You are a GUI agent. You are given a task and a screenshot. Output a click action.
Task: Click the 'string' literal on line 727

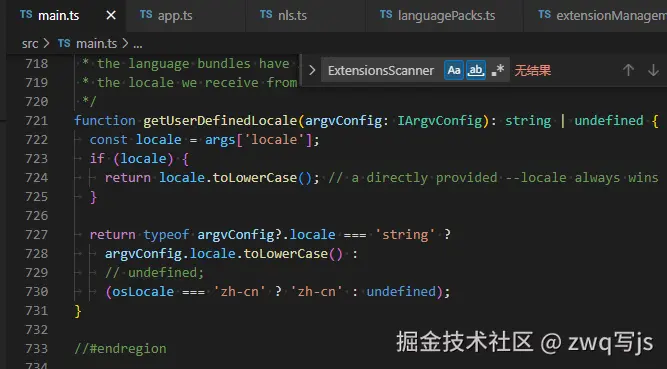(405, 235)
